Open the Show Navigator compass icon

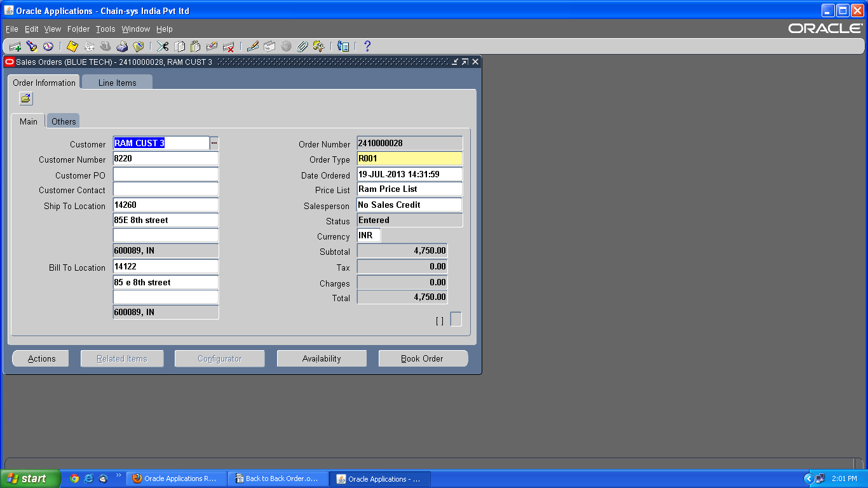coord(48,46)
